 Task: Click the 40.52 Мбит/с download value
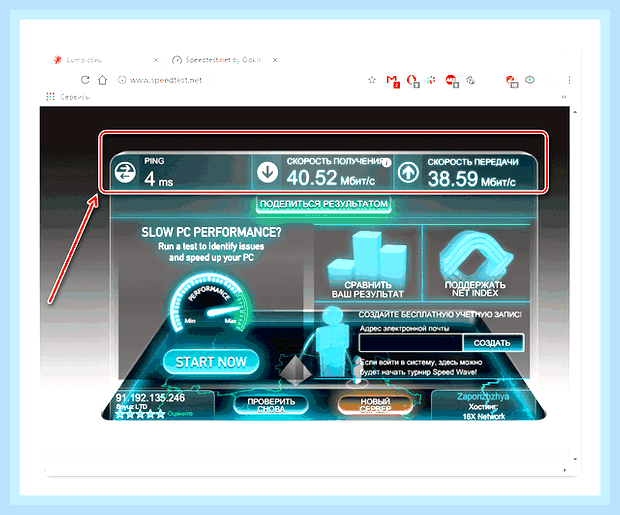coord(331,178)
